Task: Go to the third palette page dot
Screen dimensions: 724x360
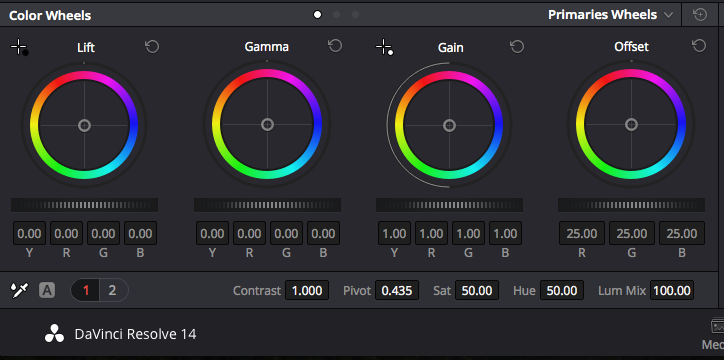Action: tap(355, 15)
